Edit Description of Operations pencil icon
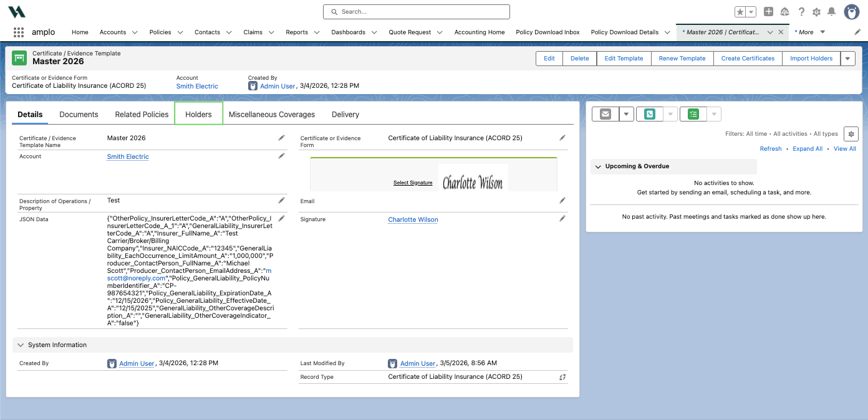The image size is (868, 420). (281, 200)
